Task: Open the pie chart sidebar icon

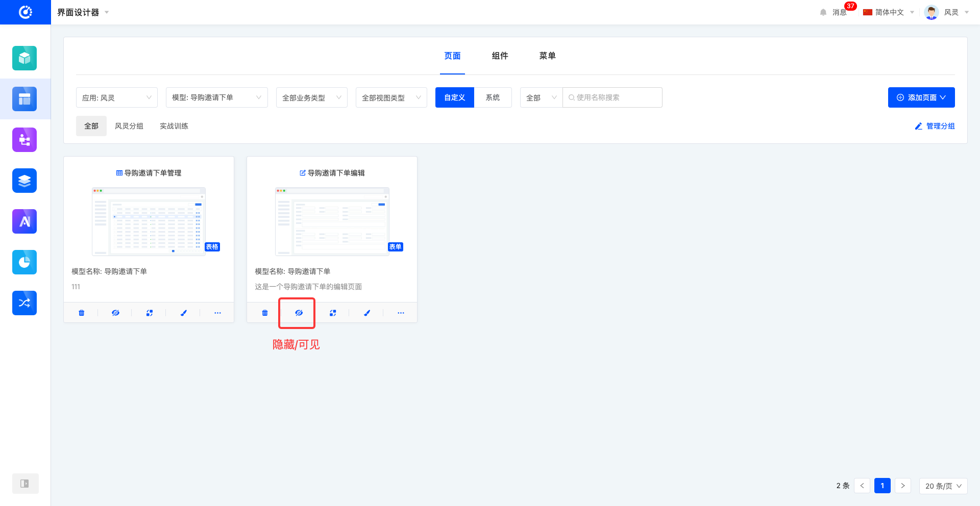Action: 24,262
